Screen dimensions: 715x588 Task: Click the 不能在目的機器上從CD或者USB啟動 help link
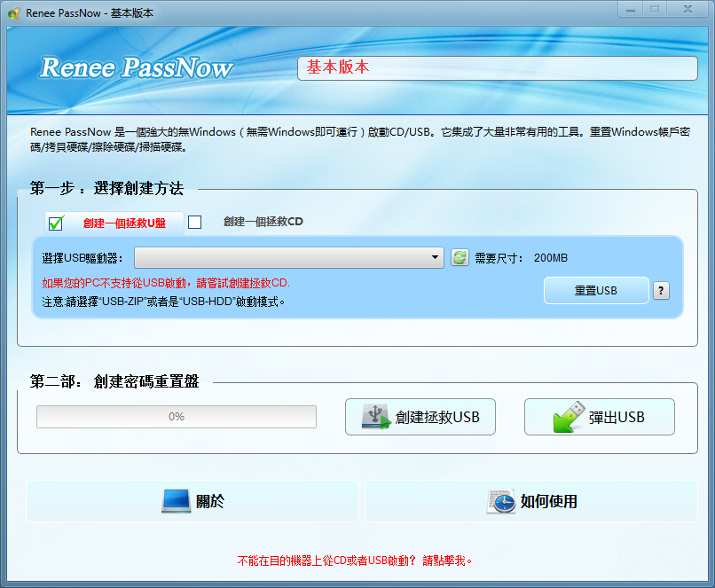(354, 561)
